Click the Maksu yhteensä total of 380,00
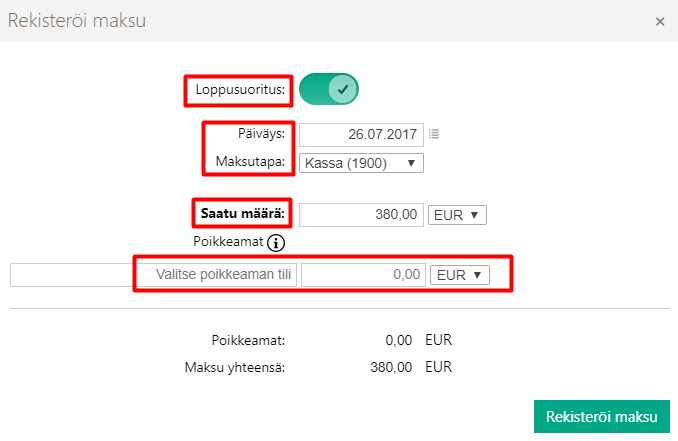The width and height of the screenshot is (678, 441). [x=392, y=367]
